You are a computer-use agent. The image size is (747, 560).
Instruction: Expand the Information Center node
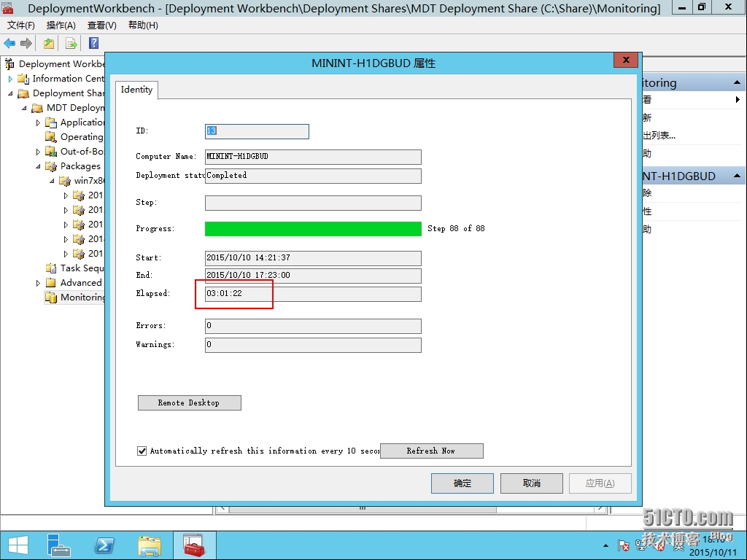pyautogui.click(x=10, y=79)
